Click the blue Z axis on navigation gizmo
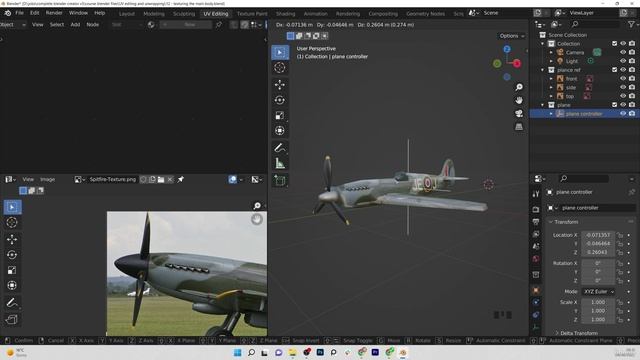Screen dimensions: 640x360 pyautogui.click(x=507, y=49)
